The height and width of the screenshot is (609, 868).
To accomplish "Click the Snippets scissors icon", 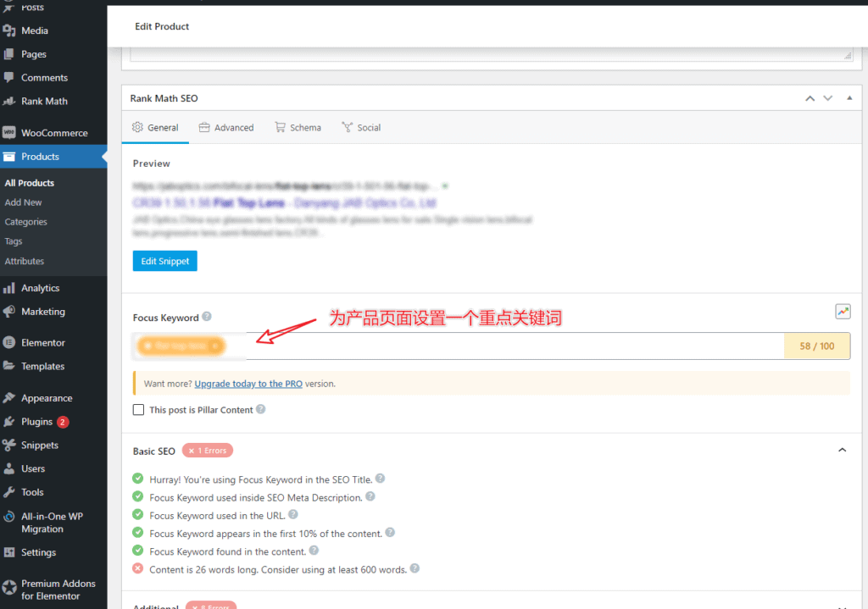I will (x=8, y=445).
